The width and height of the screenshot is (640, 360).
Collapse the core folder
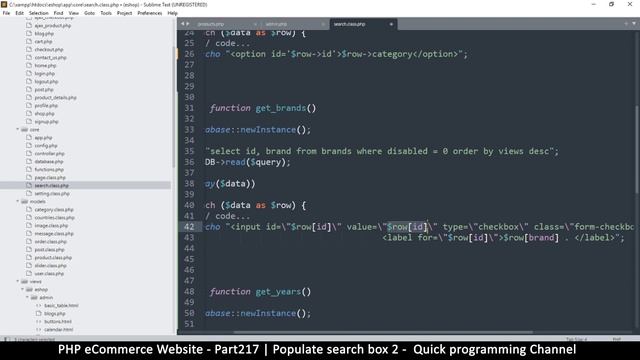point(18,129)
